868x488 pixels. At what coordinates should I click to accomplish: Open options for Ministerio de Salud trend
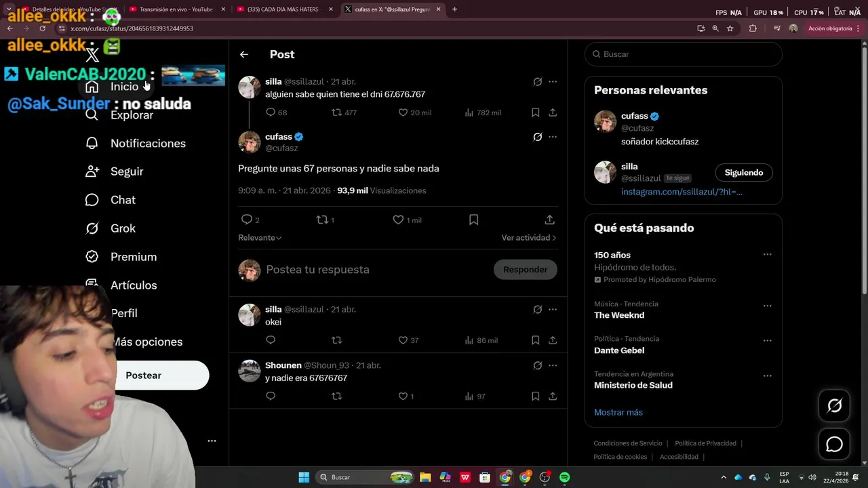click(x=767, y=375)
